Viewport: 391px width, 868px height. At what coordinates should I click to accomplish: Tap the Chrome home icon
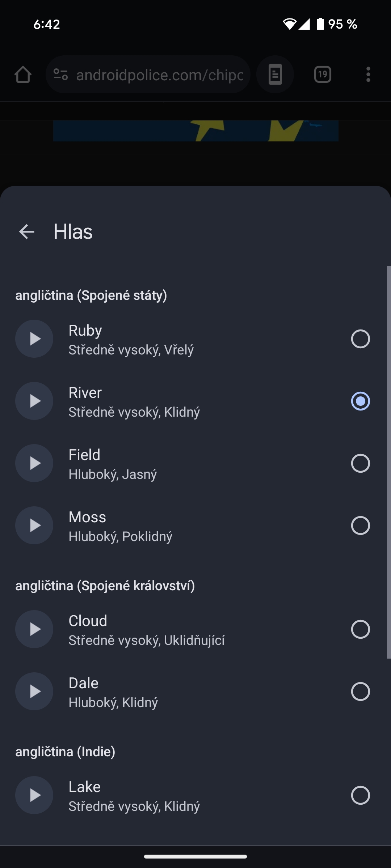[23, 75]
